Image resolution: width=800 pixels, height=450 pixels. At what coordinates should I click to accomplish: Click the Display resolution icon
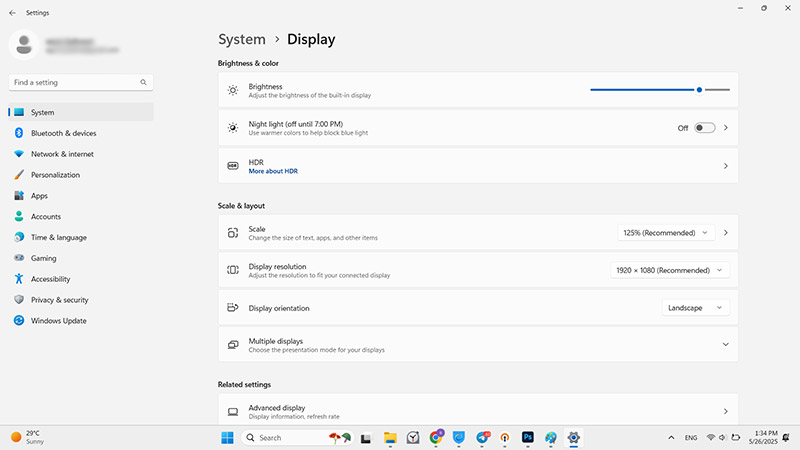coord(233,270)
